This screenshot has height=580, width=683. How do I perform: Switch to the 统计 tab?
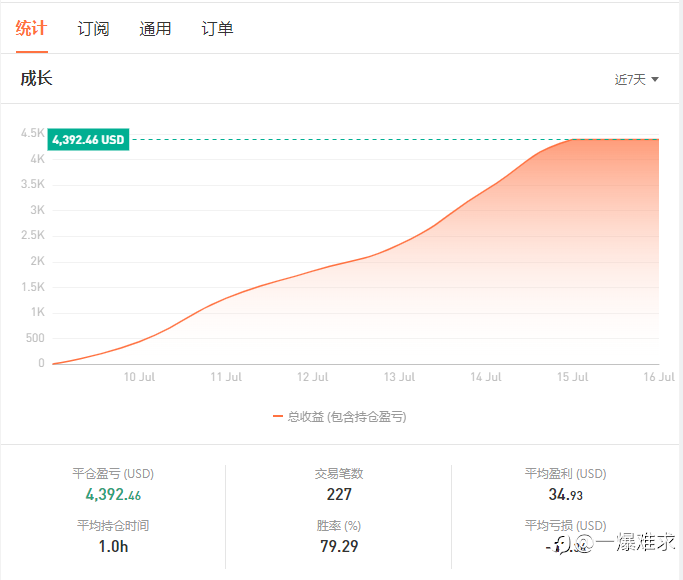click(31, 28)
